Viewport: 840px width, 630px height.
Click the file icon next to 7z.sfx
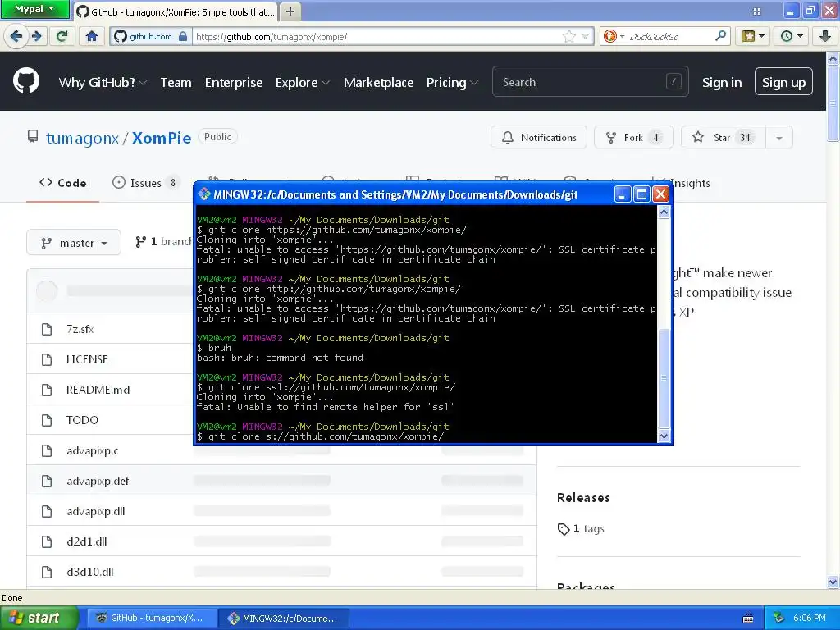(x=47, y=329)
